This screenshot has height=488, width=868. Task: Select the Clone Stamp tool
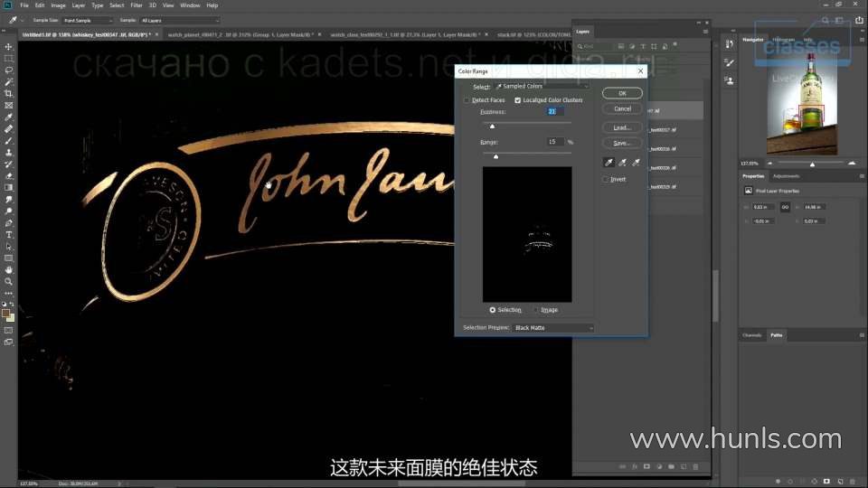tap(8, 152)
